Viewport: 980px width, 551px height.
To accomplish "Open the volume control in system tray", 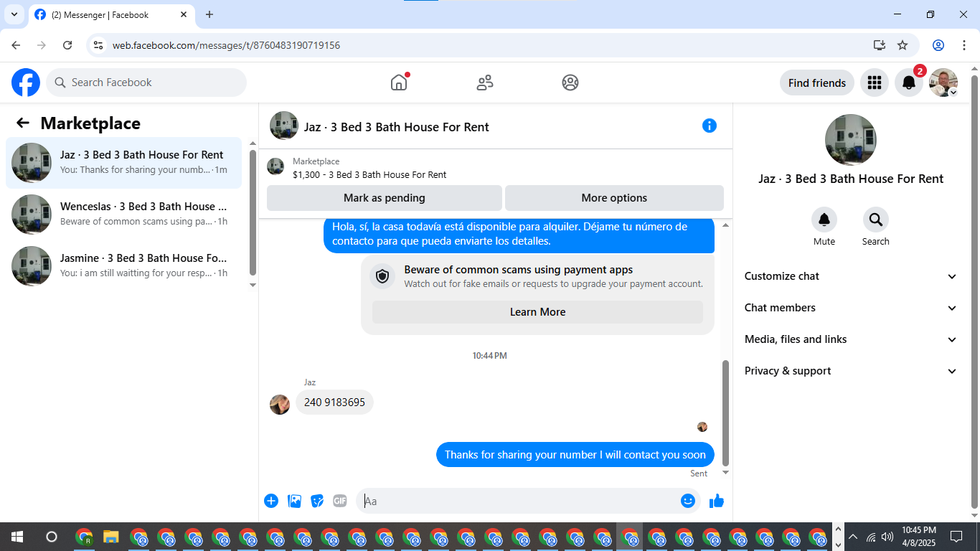I will [887, 537].
